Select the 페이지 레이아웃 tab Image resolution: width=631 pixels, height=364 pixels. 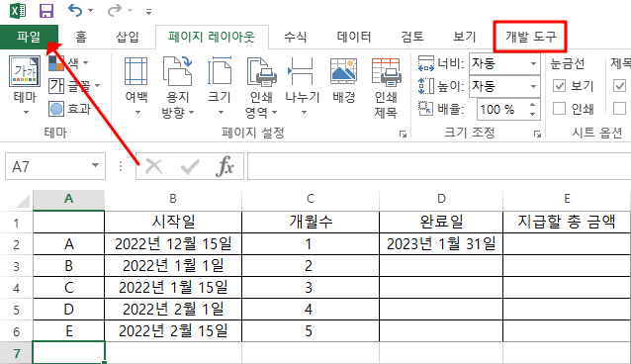tap(212, 37)
